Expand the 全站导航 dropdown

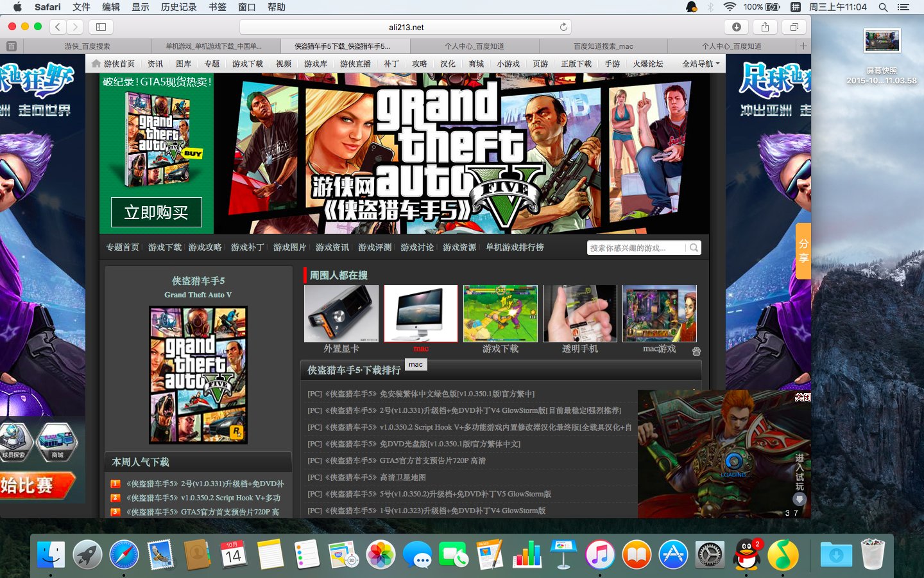click(x=701, y=64)
